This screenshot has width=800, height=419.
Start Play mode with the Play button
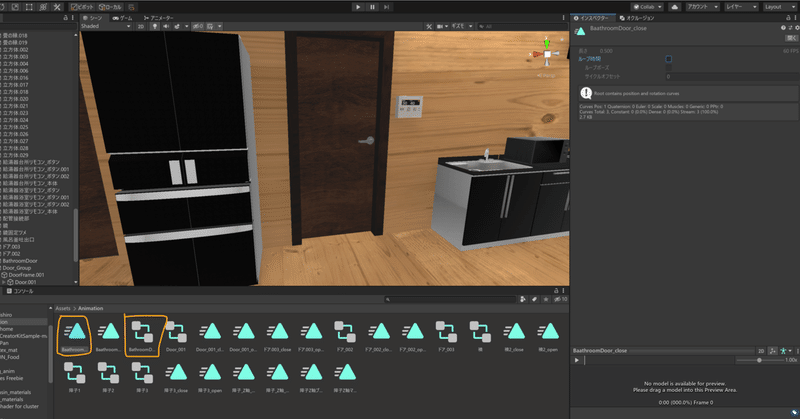point(358,7)
